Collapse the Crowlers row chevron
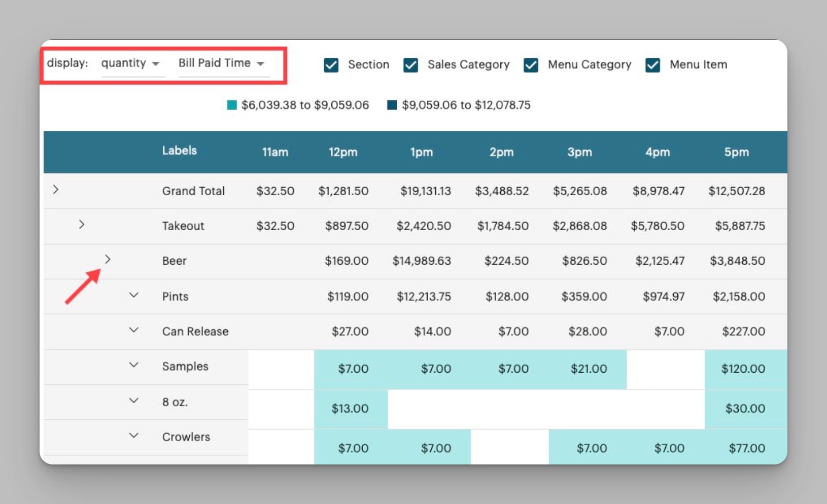Image resolution: width=827 pixels, height=504 pixels. 133,436
